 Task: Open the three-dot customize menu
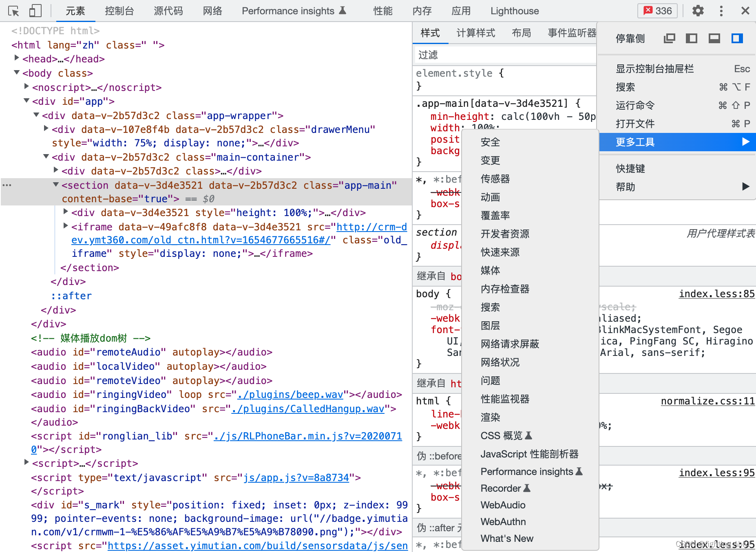tap(721, 11)
